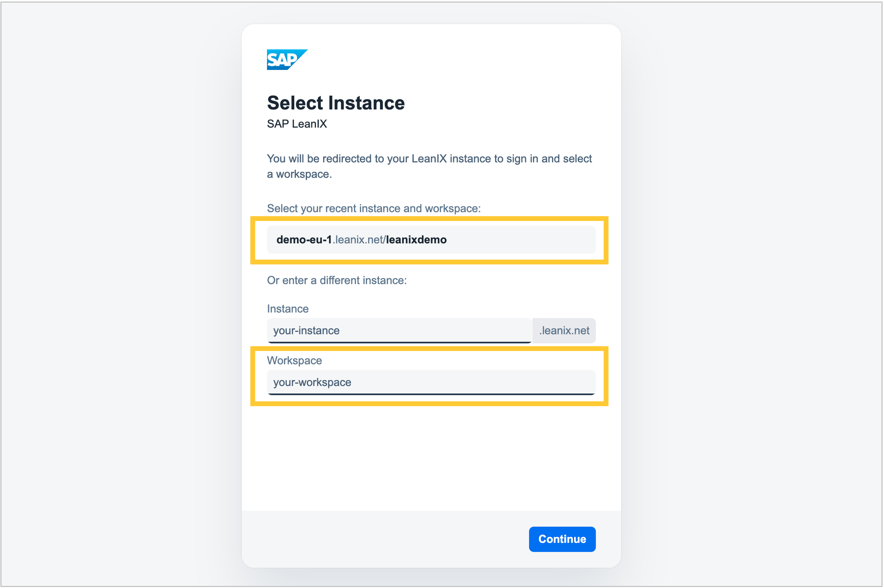
Task: Click the Instance field label
Action: pyautogui.click(x=288, y=309)
